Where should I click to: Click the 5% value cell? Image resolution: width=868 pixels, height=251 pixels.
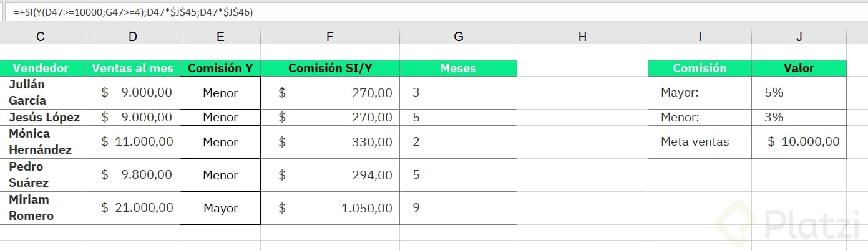pyautogui.click(x=799, y=93)
